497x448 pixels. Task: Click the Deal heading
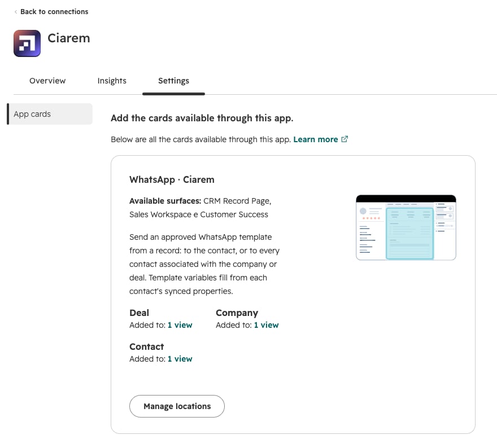pos(139,313)
